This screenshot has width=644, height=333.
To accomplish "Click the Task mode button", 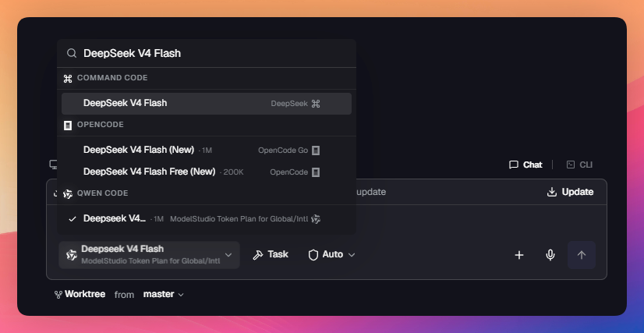I will (271, 255).
